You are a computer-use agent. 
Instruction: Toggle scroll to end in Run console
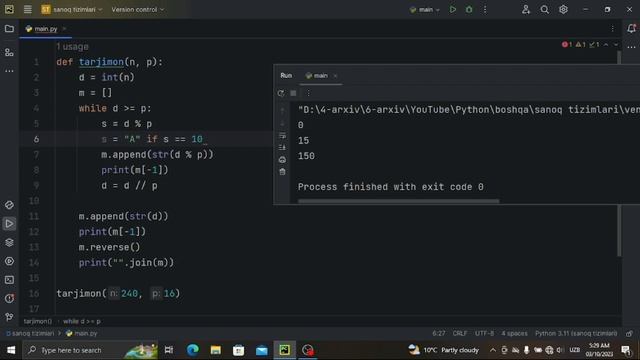(x=282, y=147)
